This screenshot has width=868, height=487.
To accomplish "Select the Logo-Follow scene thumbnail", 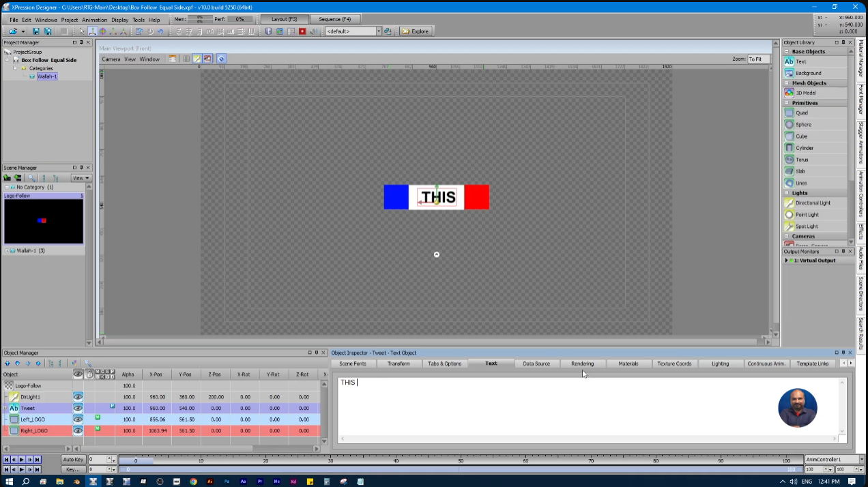I will (43, 221).
